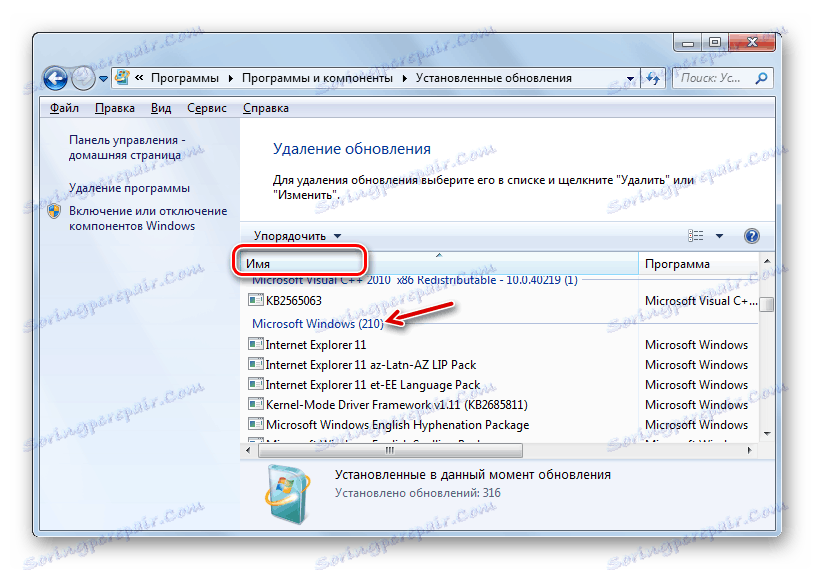
Task: Click the Back navigation arrow
Action: [x=56, y=78]
